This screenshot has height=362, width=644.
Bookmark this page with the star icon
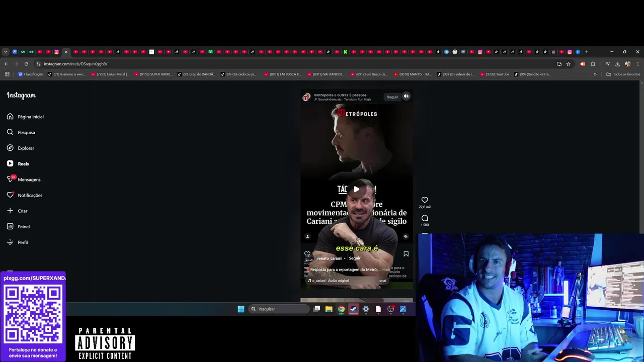569,64
